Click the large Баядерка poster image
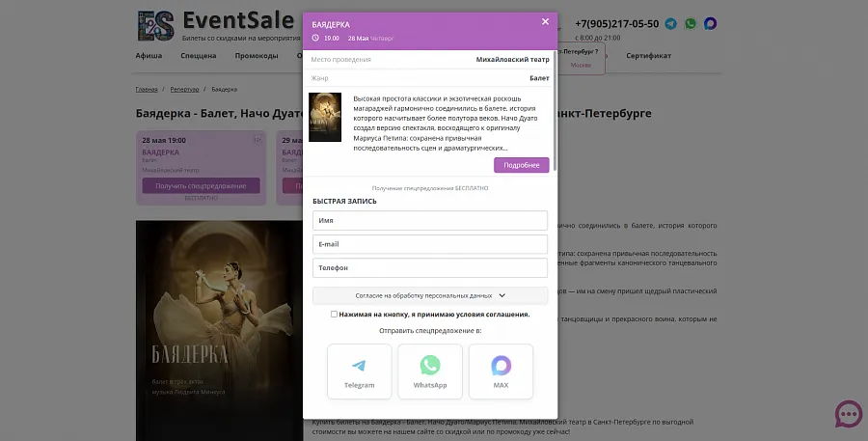 (219, 331)
